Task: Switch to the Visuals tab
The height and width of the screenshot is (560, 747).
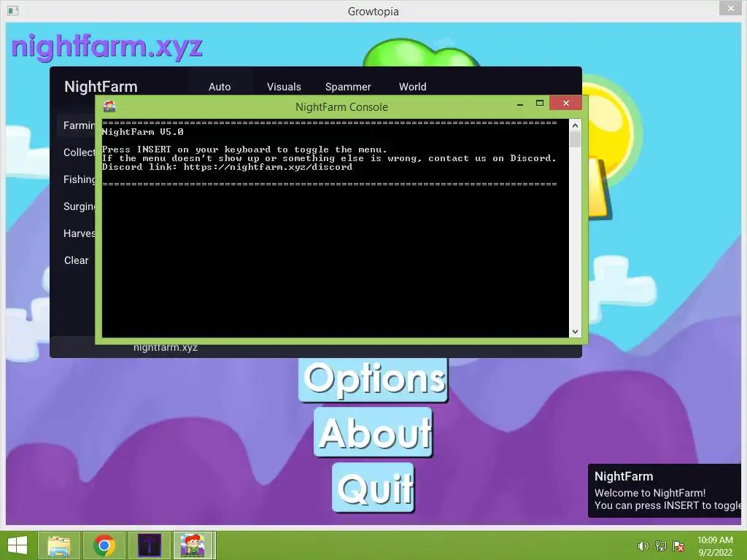Action: [x=284, y=87]
